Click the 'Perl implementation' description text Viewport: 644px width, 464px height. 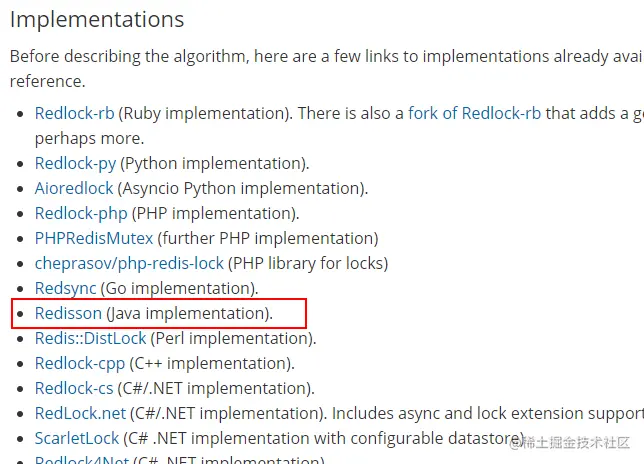point(233,339)
